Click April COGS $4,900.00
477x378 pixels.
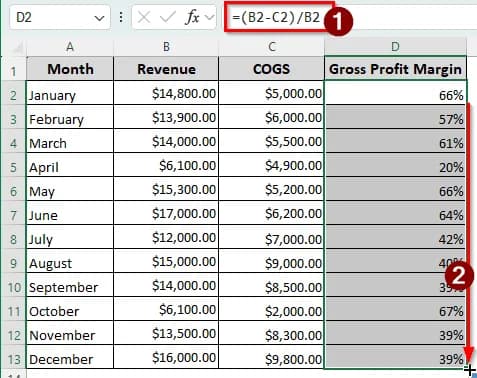pos(271,165)
